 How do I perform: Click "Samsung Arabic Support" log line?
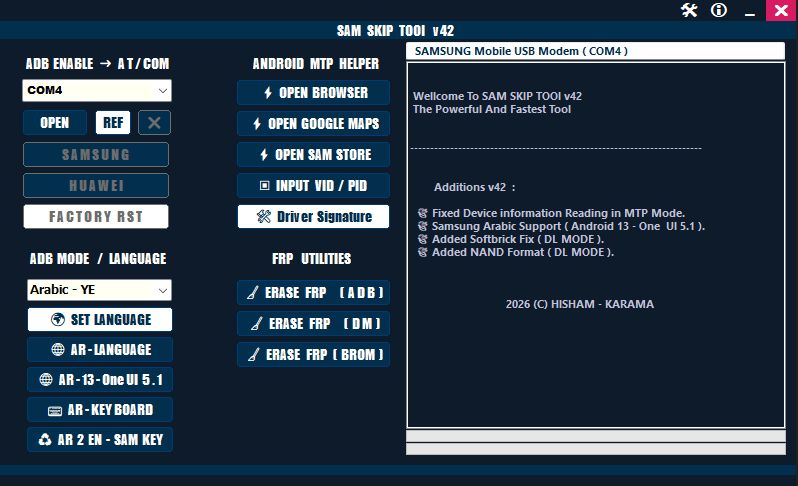pos(561,226)
